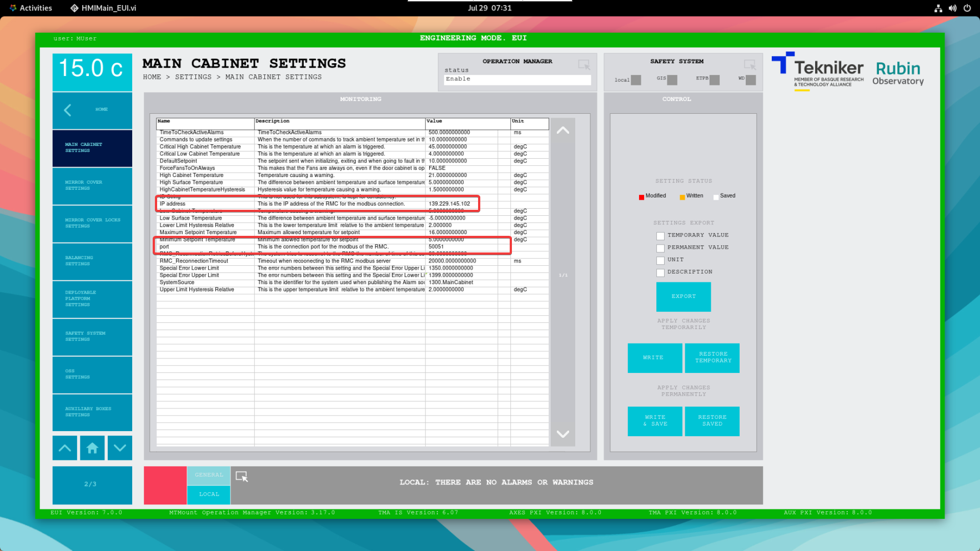Click the 15.0 c temperature display
The image size is (980, 551).
[92, 72]
